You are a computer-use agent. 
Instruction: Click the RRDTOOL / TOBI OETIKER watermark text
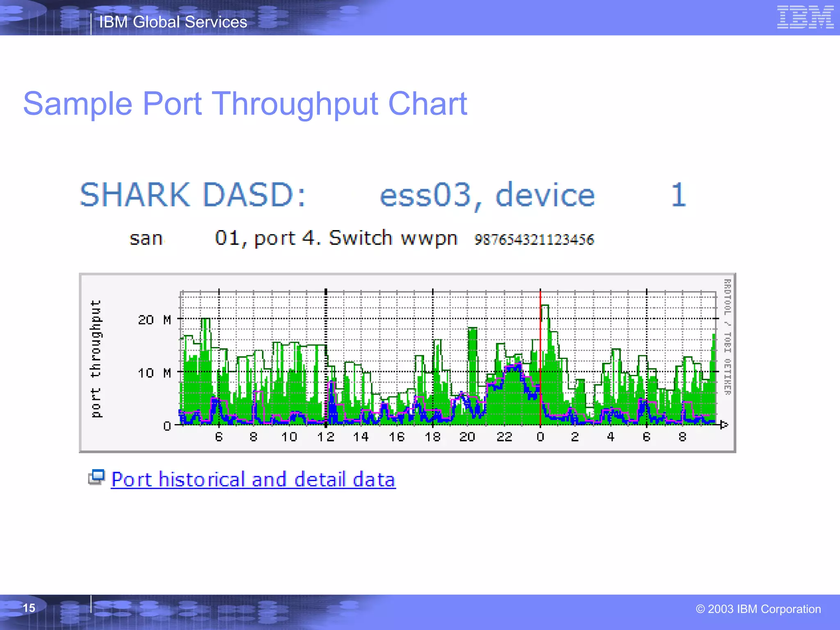click(x=727, y=337)
